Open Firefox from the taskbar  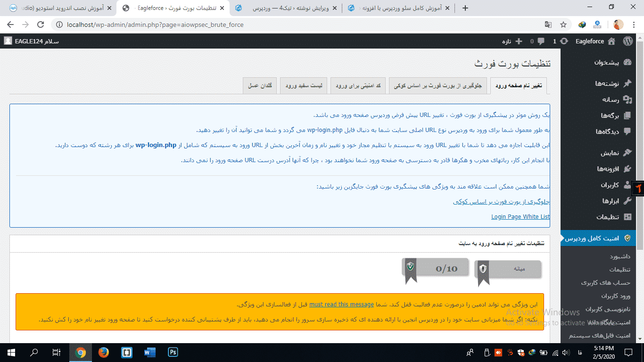104,352
